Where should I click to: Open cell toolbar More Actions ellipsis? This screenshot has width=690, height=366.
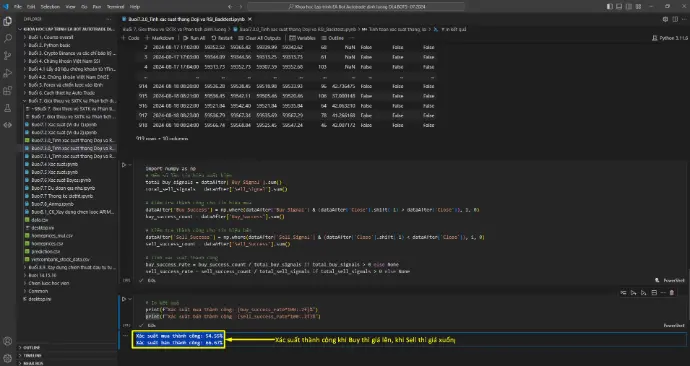point(663,293)
